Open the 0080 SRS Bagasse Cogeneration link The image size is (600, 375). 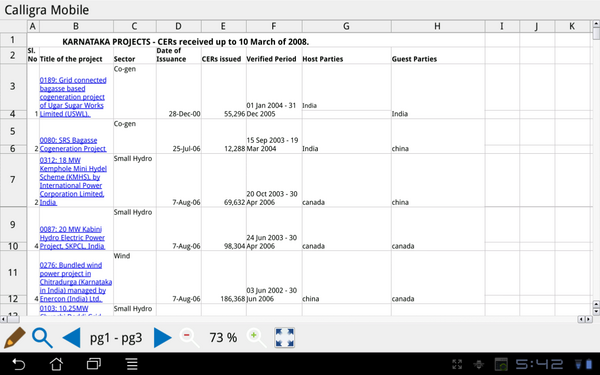(x=73, y=144)
